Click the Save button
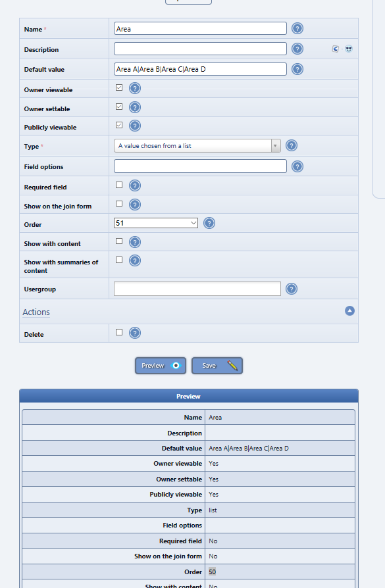The height and width of the screenshot is (588, 385). coord(217,366)
